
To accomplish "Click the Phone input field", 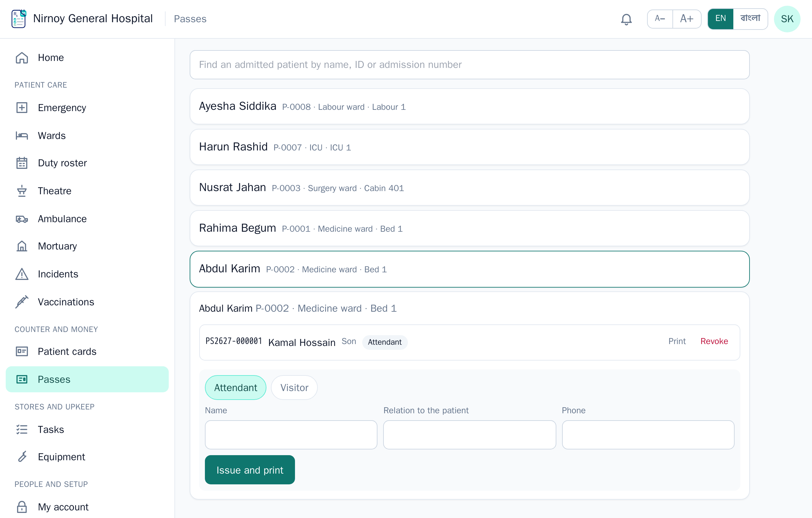I will pyautogui.click(x=648, y=435).
